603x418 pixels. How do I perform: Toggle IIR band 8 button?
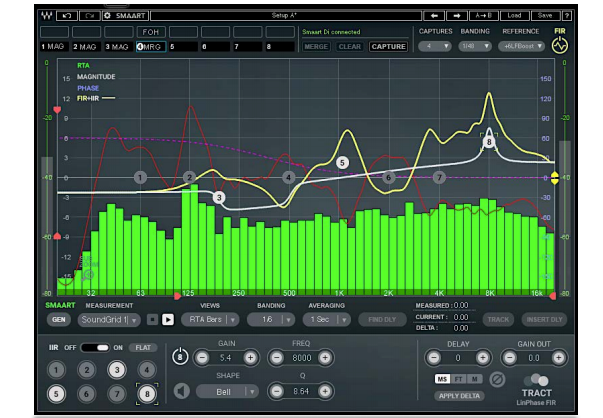click(x=147, y=394)
